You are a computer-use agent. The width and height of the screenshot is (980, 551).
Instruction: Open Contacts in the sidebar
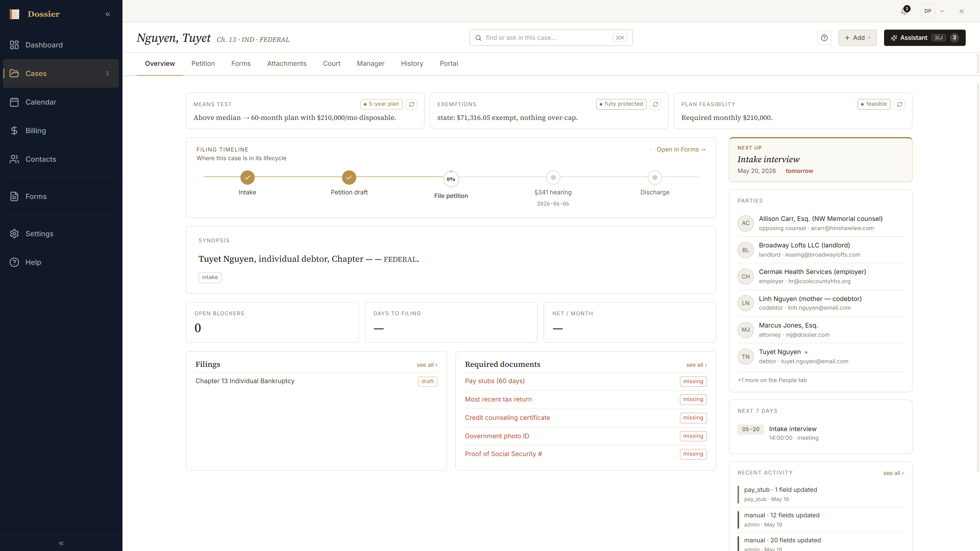[61, 159]
